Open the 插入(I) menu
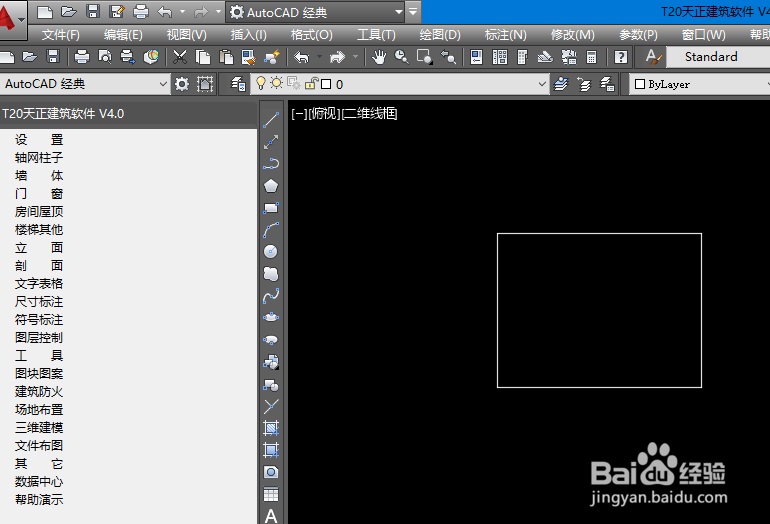This screenshot has height=524, width=770. tap(248, 35)
